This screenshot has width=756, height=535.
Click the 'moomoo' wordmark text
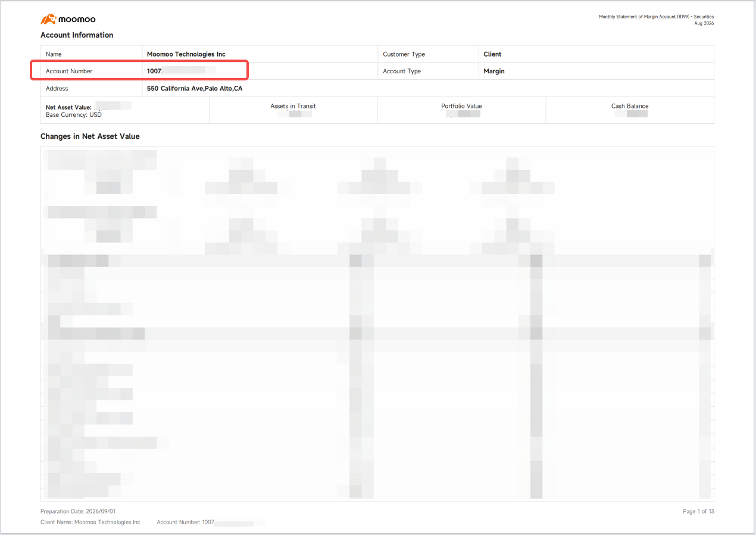click(77, 20)
